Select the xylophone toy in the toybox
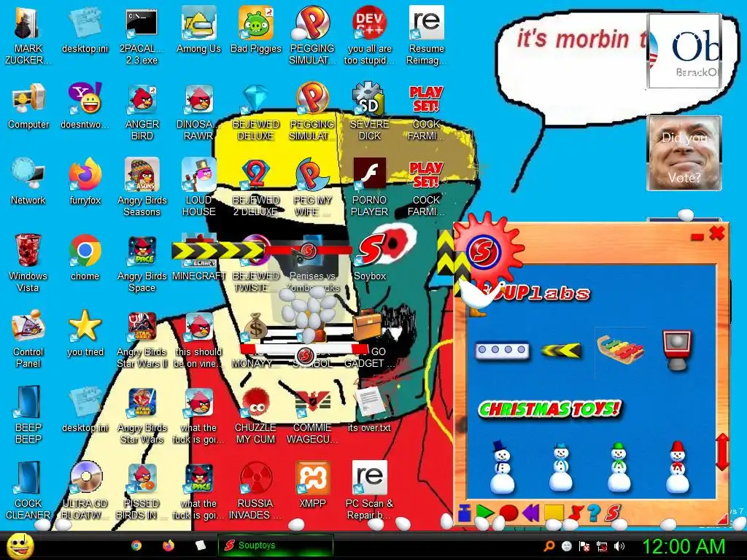 click(620, 349)
